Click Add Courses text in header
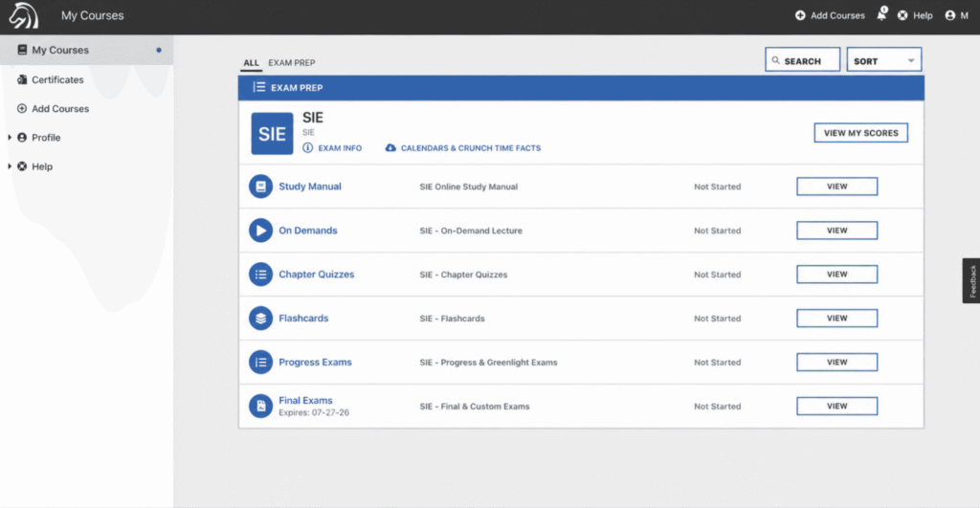Screen dimensions: 980x508 837,15
